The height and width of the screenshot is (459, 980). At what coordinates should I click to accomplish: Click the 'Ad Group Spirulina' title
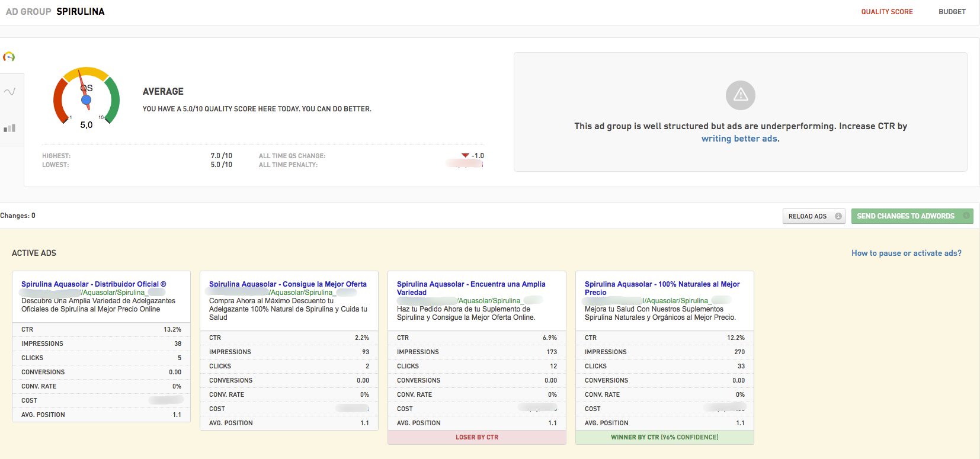(55, 11)
